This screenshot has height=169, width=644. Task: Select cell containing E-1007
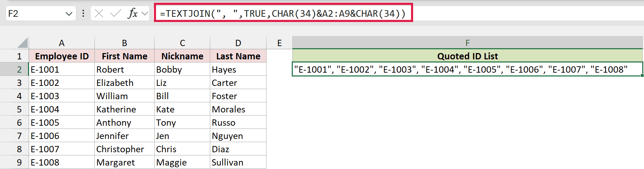[x=62, y=149]
